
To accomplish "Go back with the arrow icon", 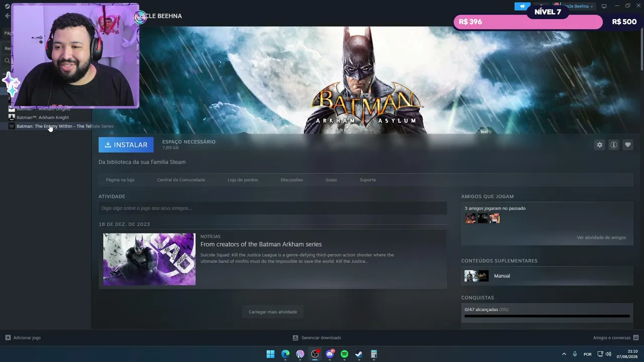I will click(x=7, y=16).
